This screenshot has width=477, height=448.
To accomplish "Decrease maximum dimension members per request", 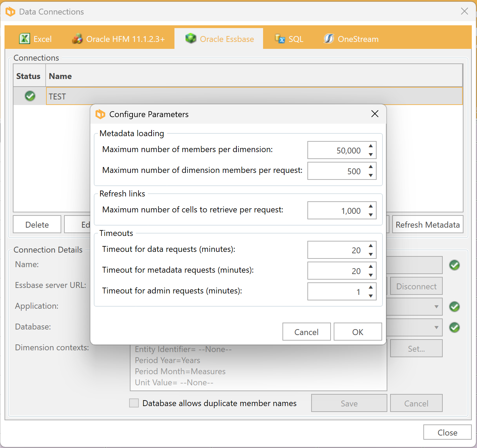I will [371, 175].
